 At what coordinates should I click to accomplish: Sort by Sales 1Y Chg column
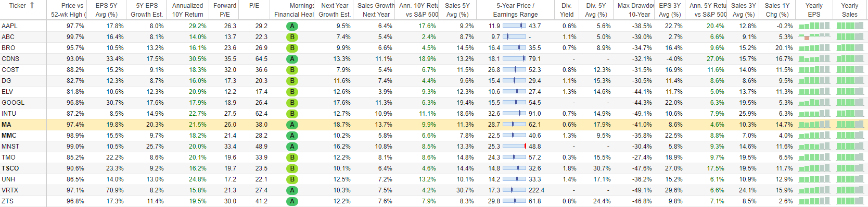pyautogui.click(x=777, y=10)
